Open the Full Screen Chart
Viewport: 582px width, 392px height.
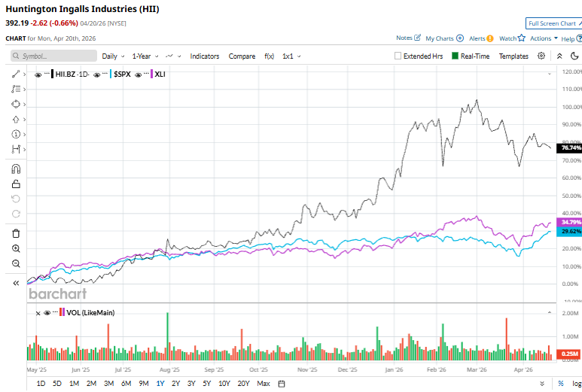coord(555,23)
